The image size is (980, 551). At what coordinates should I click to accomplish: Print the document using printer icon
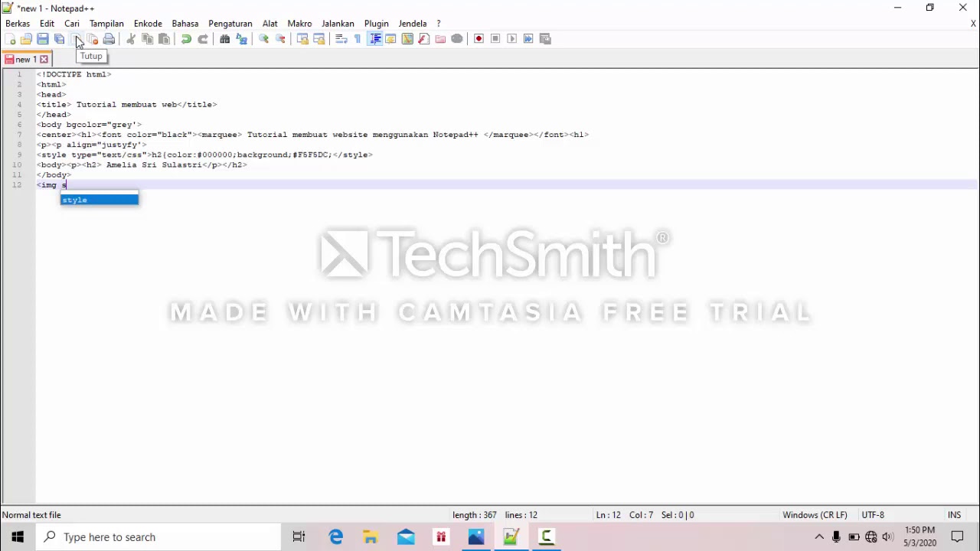[x=109, y=39]
